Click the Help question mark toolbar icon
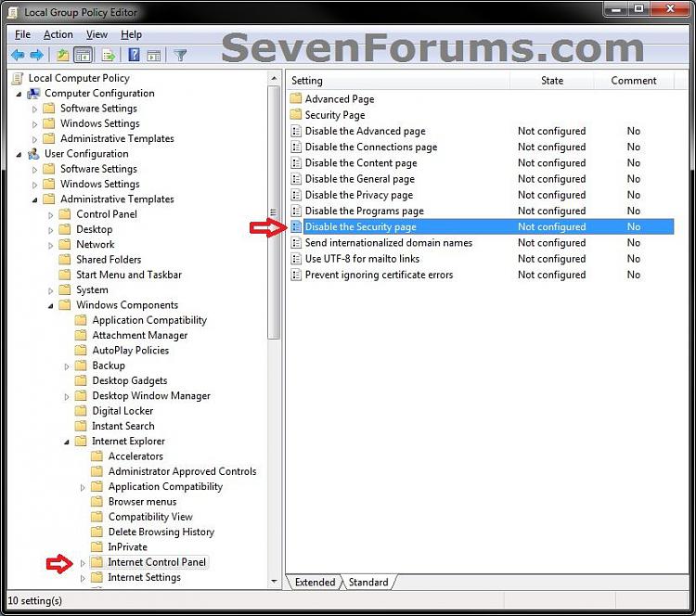Image resolution: width=696 pixels, height=616 pixels. pos(134,55)
